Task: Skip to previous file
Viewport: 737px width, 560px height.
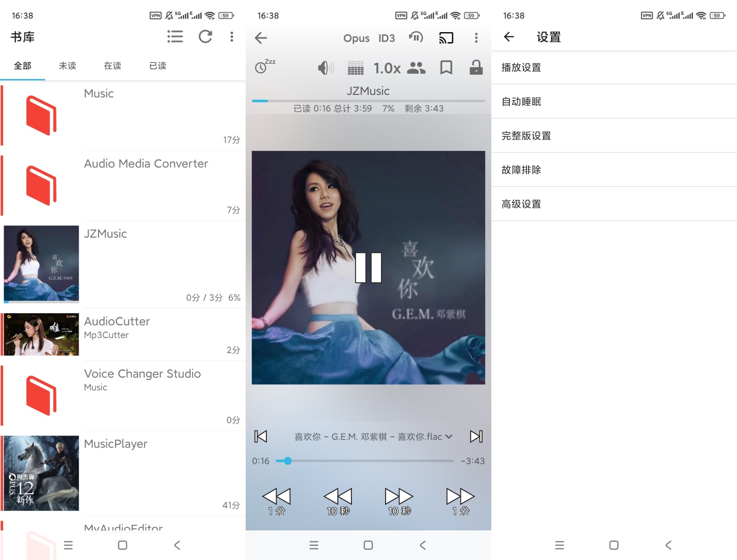Action: tap(261, 437)
